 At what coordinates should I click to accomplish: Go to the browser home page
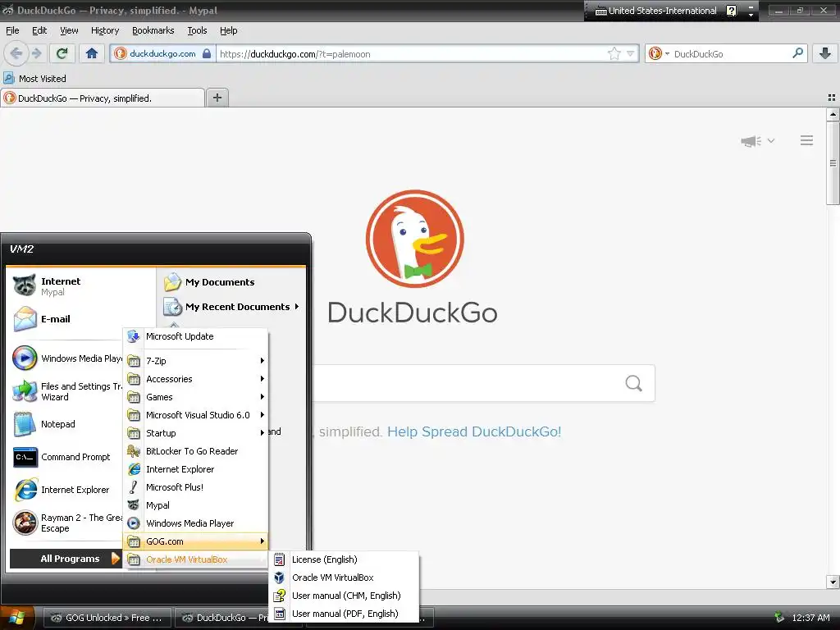[92, 53]
